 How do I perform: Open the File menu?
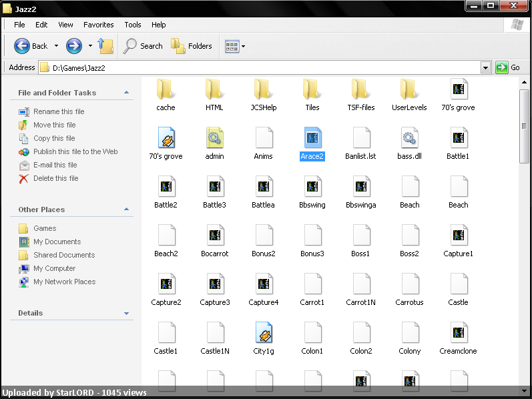(19, 25)
